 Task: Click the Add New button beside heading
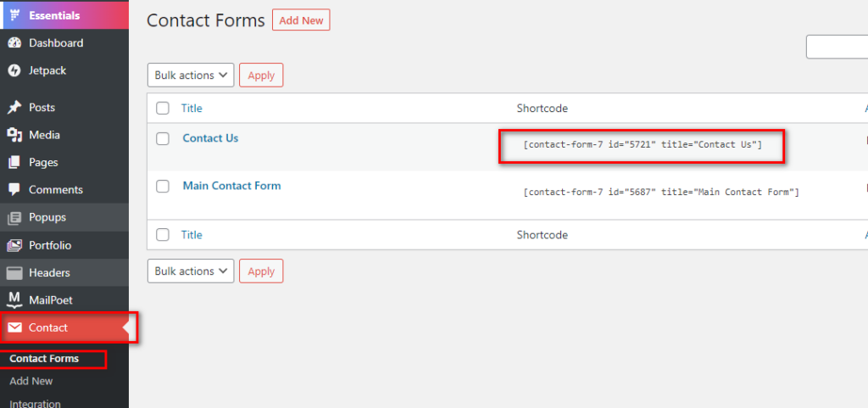[x=301, y=20]
